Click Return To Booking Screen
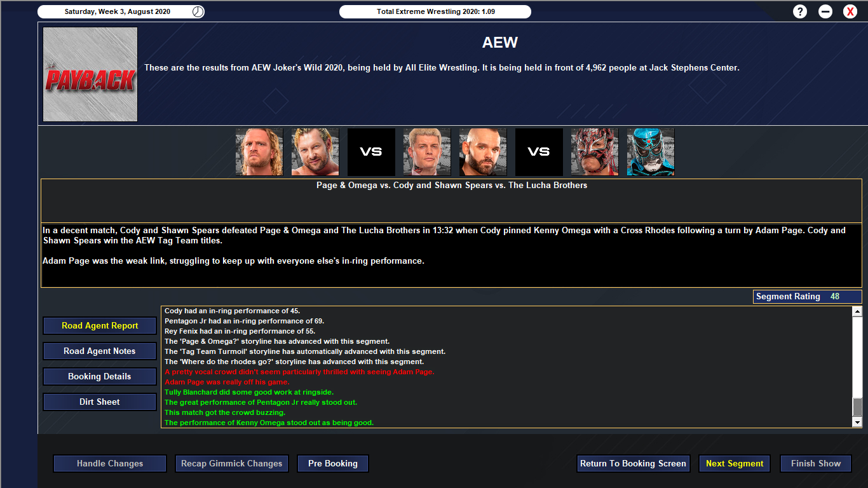Image resolution: width=868 pixels, height=488 pixels. click(633, 463)
